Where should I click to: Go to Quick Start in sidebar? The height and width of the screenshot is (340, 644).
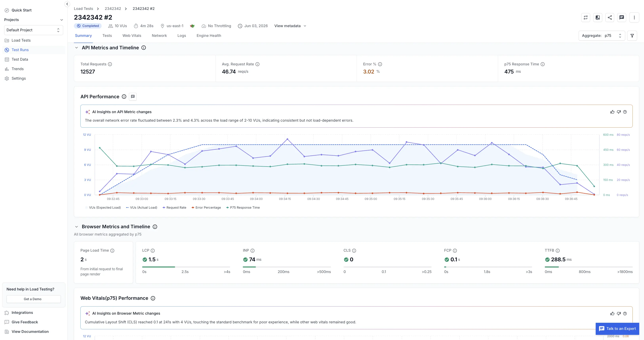[x=33, y=10]
